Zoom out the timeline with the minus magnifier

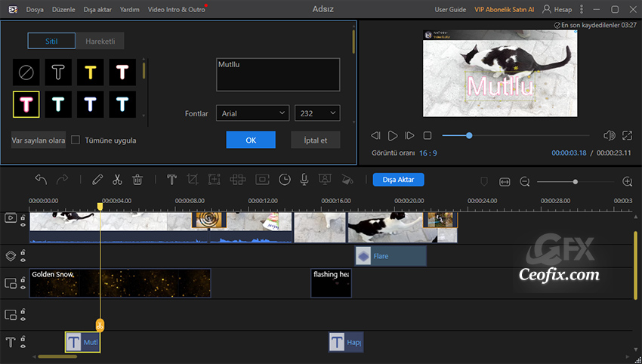tap(524, 182)
